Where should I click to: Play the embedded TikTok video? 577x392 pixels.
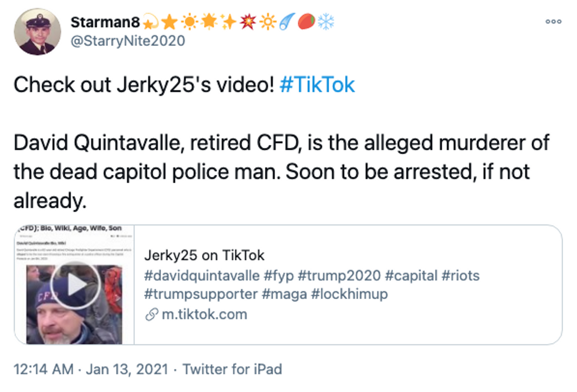pos(75,286)
